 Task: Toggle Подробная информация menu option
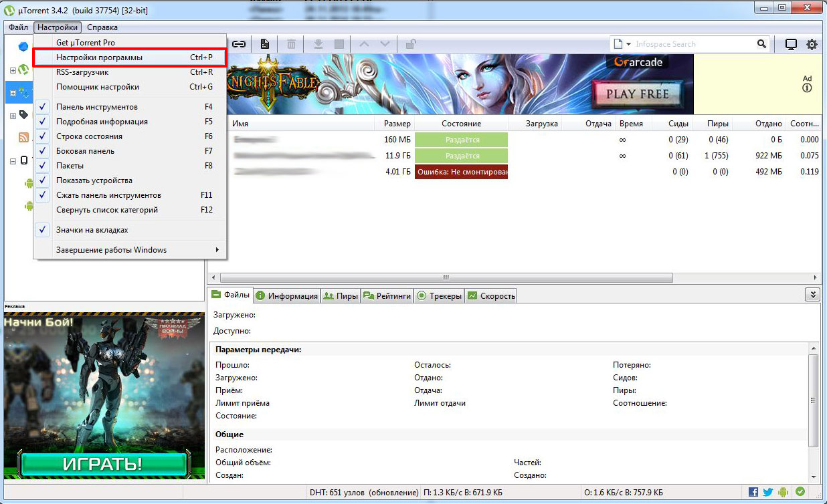[130, 122]
